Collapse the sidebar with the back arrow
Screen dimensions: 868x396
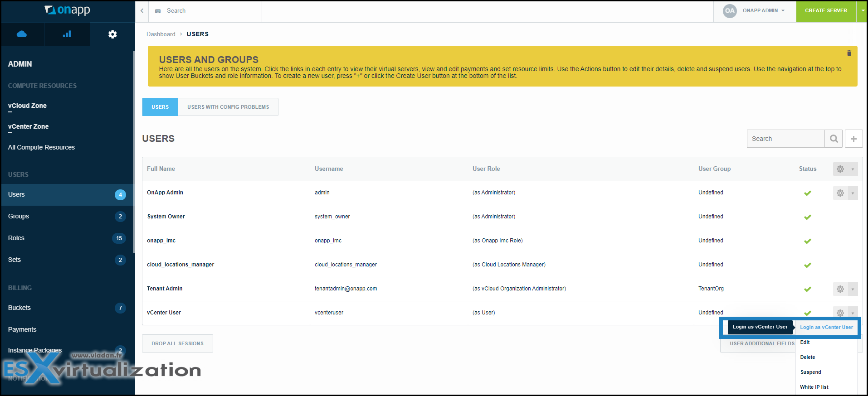pyautogui.click(x=142, y=10)
